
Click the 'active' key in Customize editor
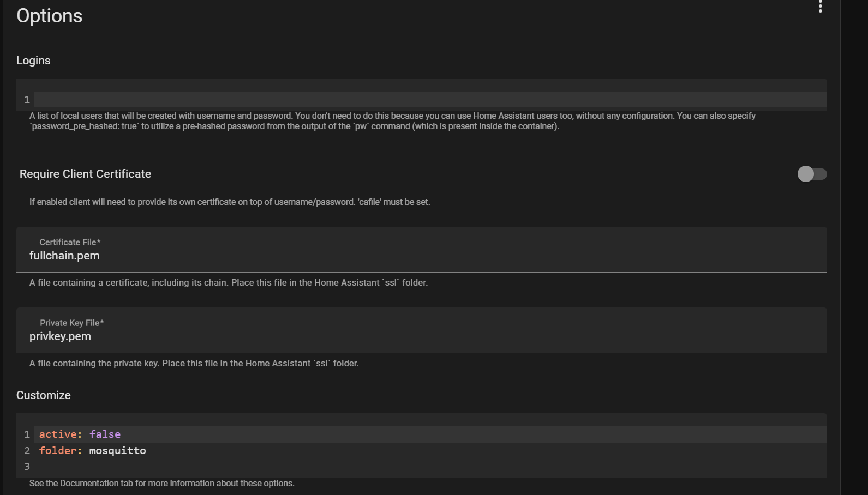pos(57,434)
